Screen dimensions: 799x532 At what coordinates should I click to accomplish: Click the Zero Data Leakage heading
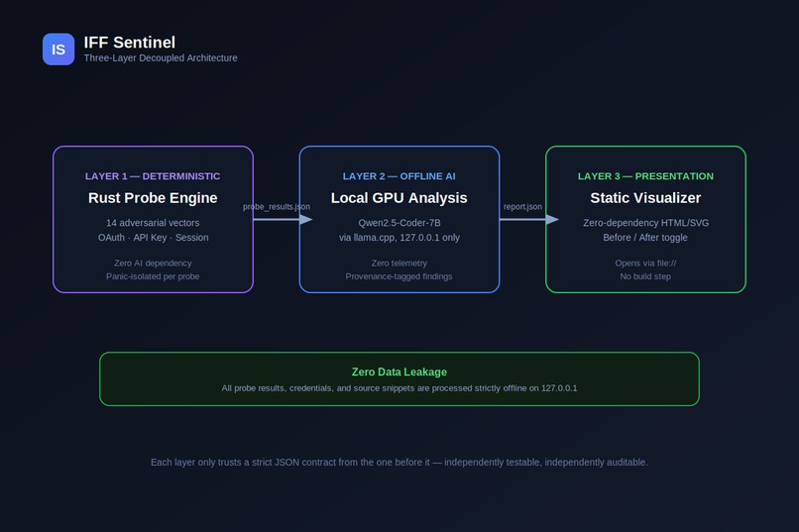click(x=399, y=372)
